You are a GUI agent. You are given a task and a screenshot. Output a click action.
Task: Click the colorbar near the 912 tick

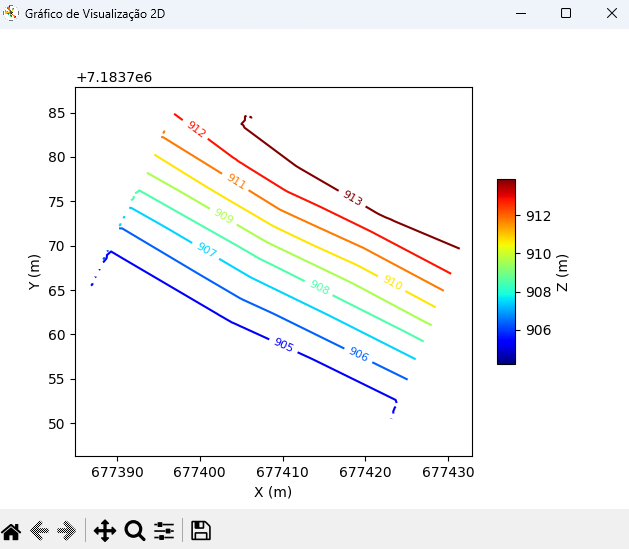point(506,216)
